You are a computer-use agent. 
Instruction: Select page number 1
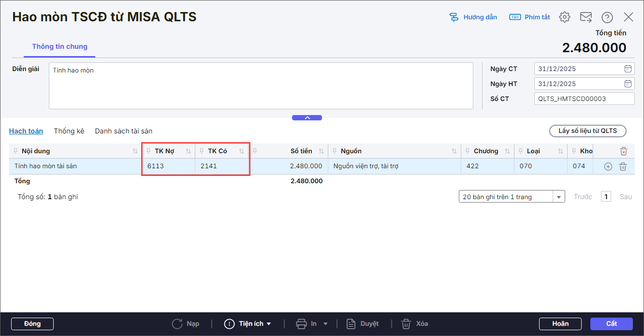(606, 197)
